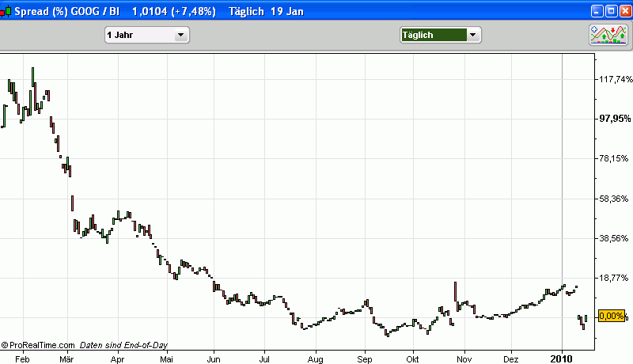Click the 'Aug' month label
The height and width of the screenshot is (364, 633).
click(x=315, y=358)
